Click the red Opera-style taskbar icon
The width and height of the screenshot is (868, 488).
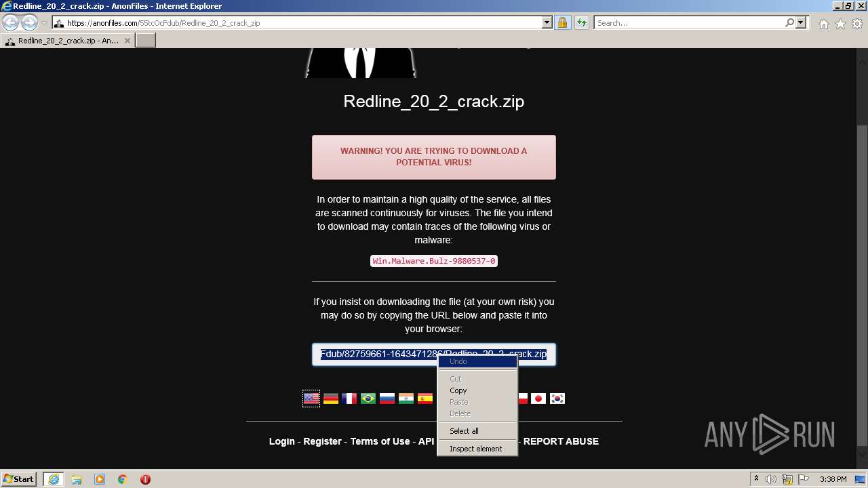[145, 479]
